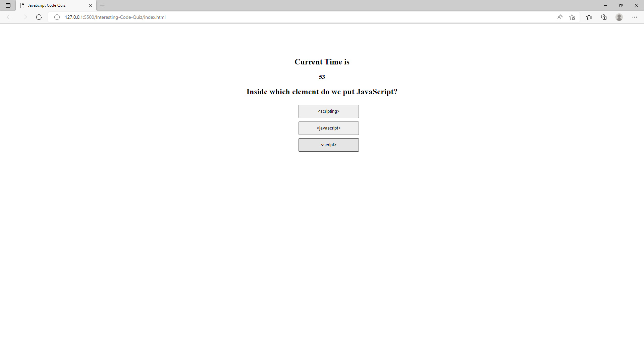This screenshot has height=349, width=644.
Task: Open the browser profile menu
Action: [x=619, y=17]
